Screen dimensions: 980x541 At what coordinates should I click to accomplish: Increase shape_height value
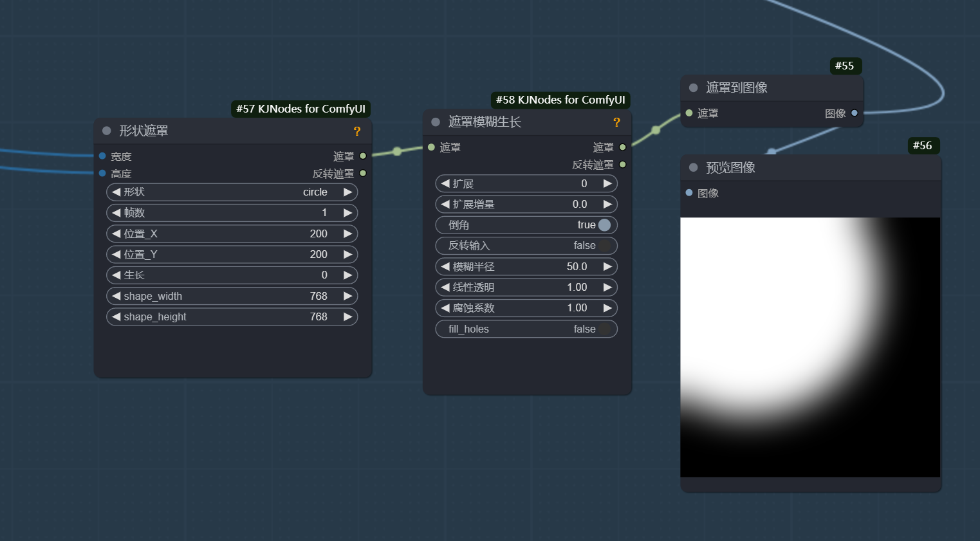pos(348,316)
